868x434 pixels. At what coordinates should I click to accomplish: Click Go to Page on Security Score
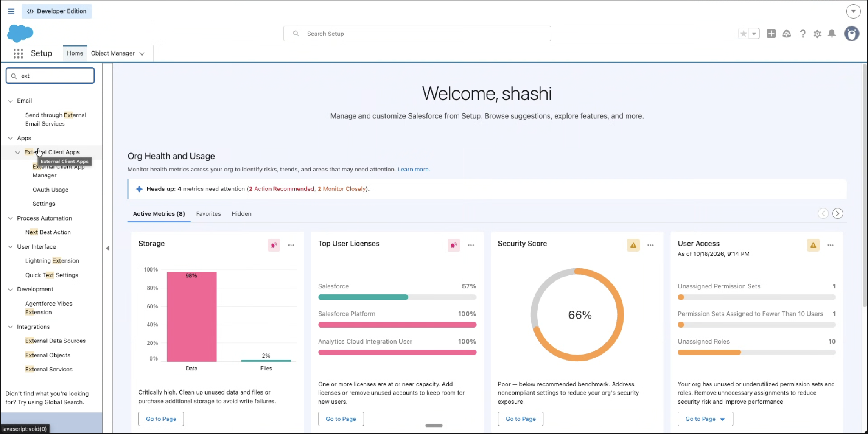[521, 419]
